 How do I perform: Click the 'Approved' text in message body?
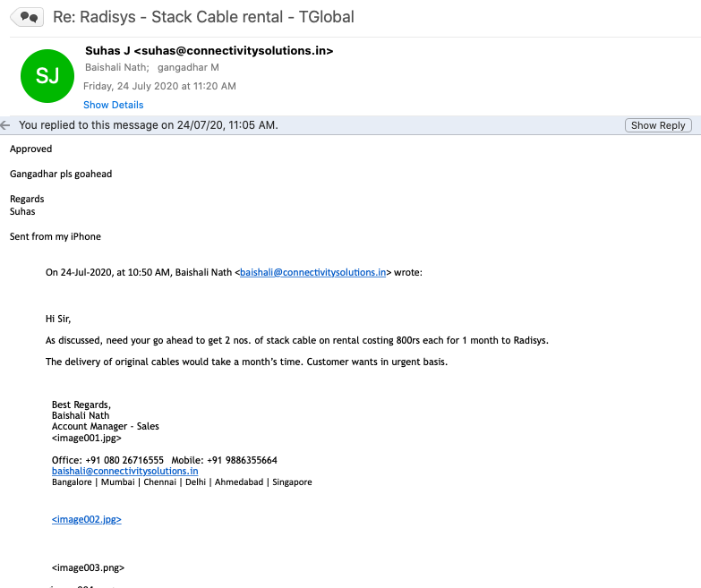[x=31, y=149]
